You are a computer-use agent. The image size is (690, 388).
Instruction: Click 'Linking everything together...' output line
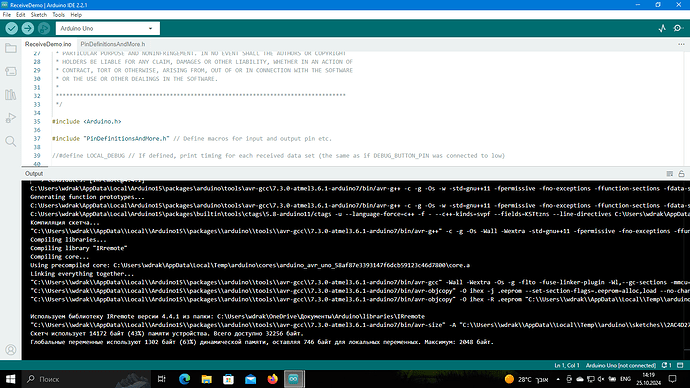coord(82,274)
